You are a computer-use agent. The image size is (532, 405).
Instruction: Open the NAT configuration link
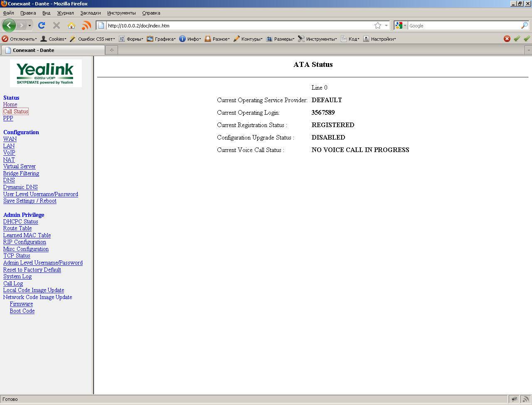click(x=9, y=160)
